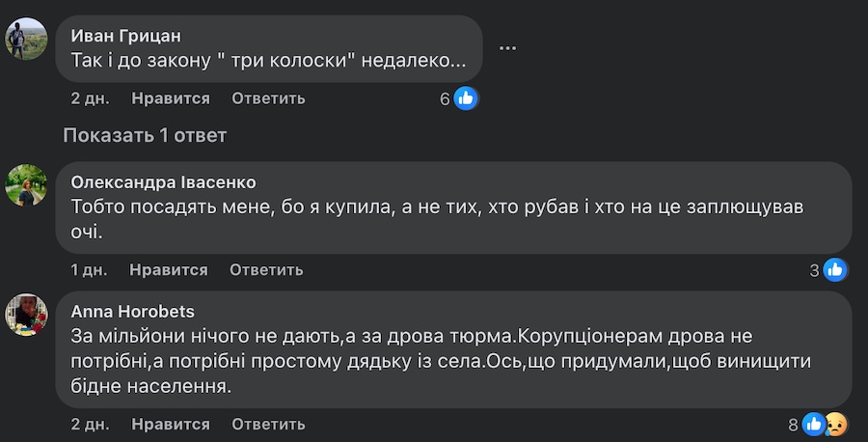This screenshot has height=442, width=868.
Task: Click like reaction icon on Олександра Івасенко's comment
Action: coord(835,270)
